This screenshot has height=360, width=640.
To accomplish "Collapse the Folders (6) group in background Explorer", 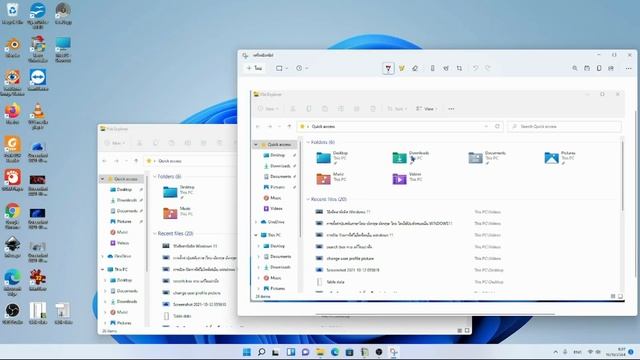I will pos(155,176).
